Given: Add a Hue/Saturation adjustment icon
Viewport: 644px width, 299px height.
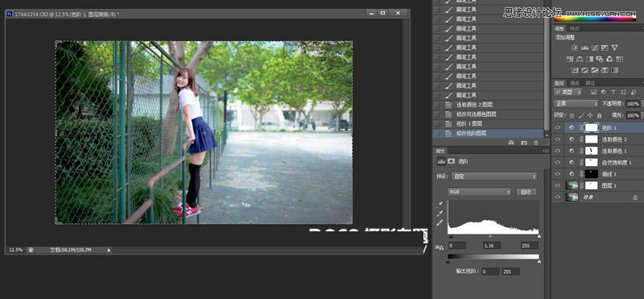Looking at the screenshot, I should (570, 59).
